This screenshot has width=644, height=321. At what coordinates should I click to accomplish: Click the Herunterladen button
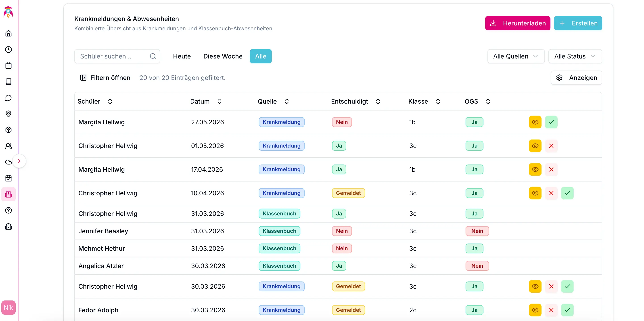pos(518,23)
